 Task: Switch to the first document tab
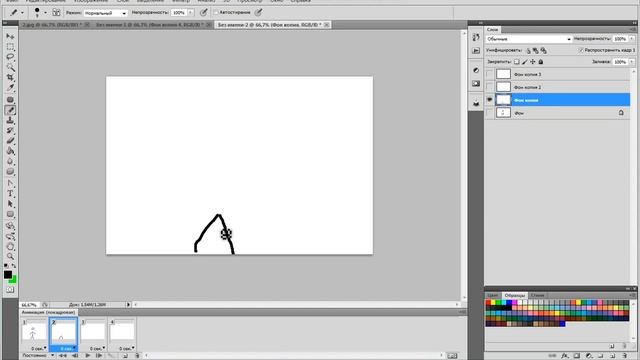point(52,25)
